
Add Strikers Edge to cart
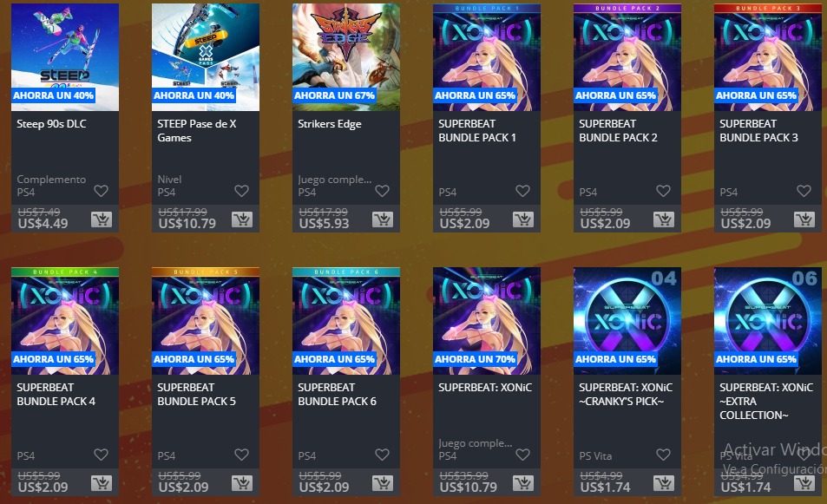383,219
